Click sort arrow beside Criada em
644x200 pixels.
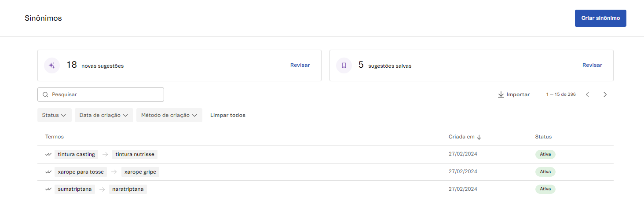[x=479, y=137]
